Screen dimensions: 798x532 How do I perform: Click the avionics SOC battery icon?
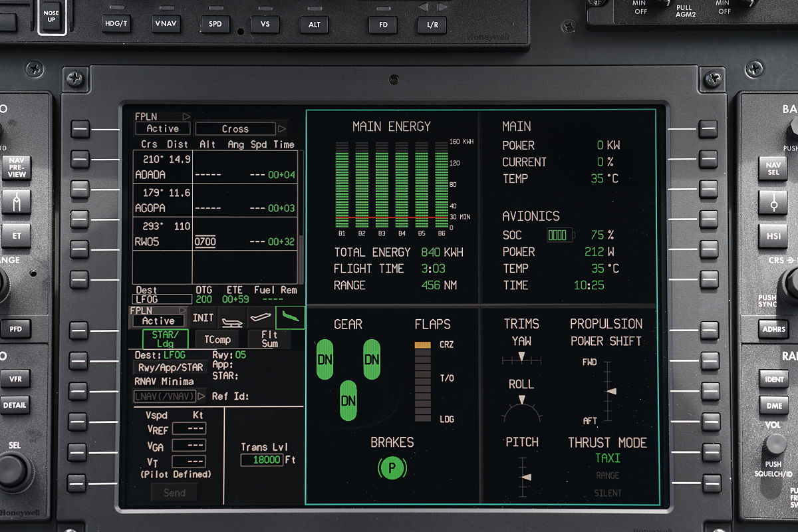coord(557,235)
